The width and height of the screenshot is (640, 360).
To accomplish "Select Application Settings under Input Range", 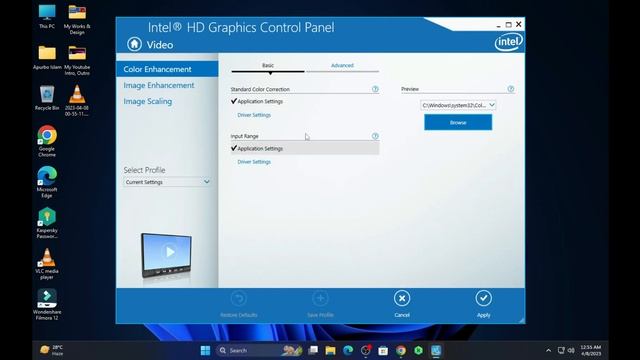I will (305, 149).
